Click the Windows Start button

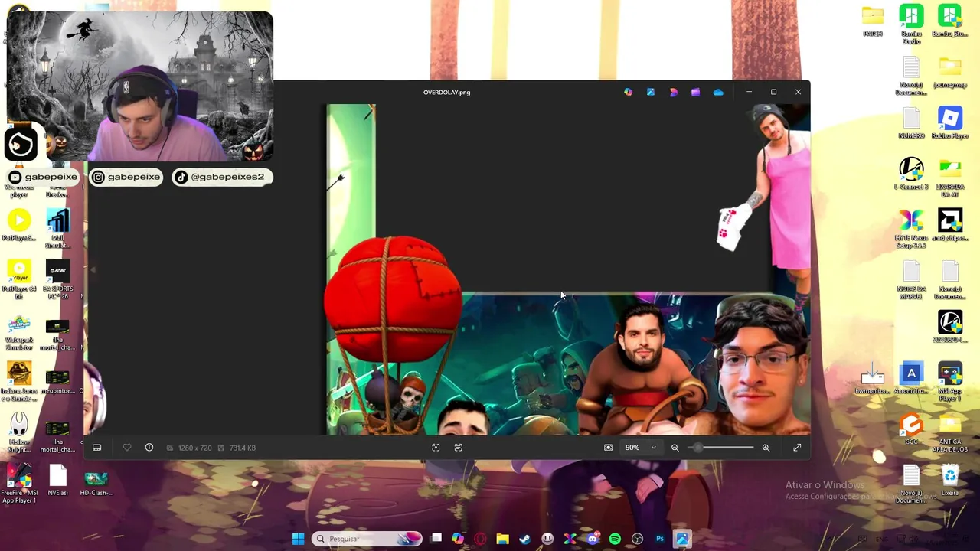(x=298, y=539)
